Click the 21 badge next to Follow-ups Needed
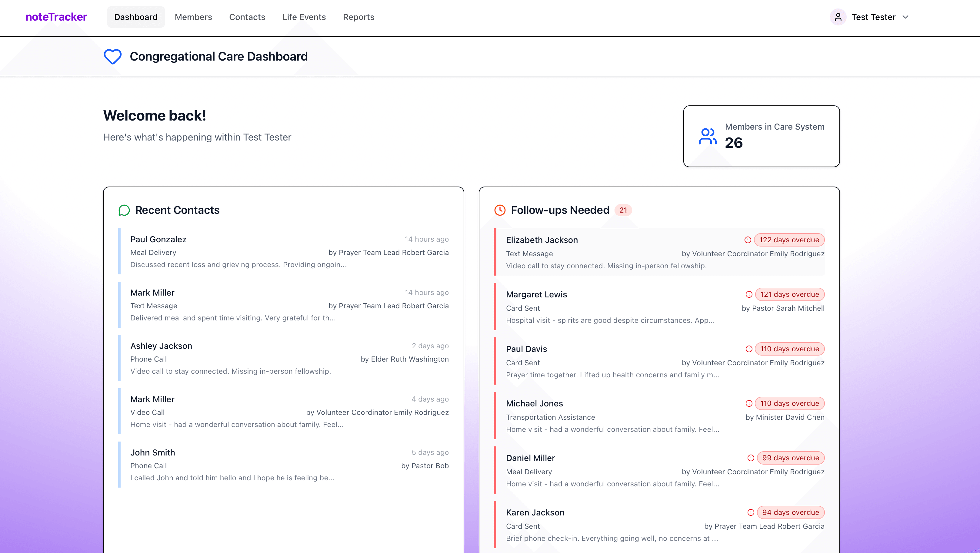This screenshot has width=980, height=553. 623,210
